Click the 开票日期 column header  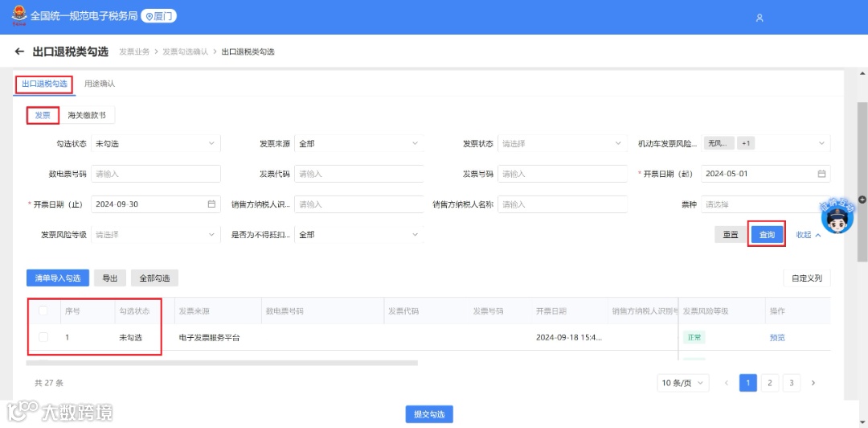(551, 311)
